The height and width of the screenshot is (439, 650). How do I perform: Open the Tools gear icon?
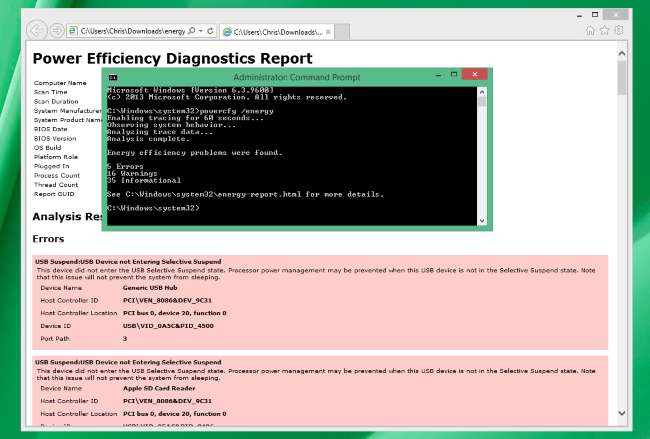618,31
